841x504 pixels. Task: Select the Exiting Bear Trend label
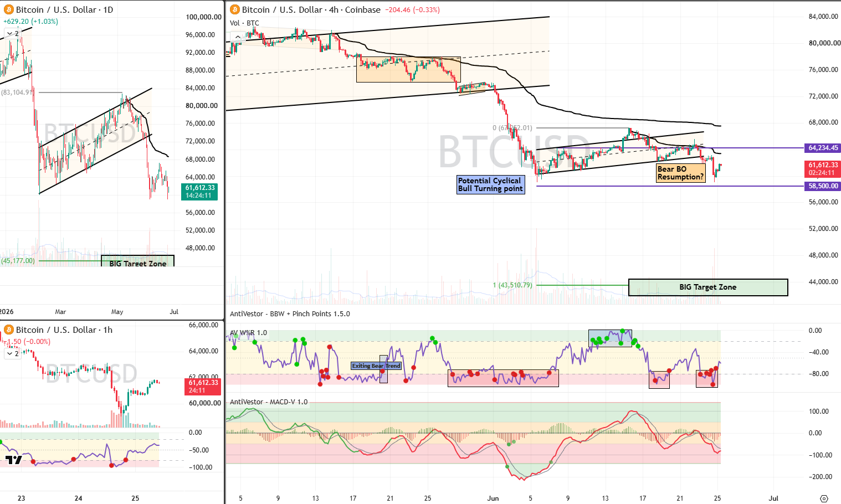(376, 366)
